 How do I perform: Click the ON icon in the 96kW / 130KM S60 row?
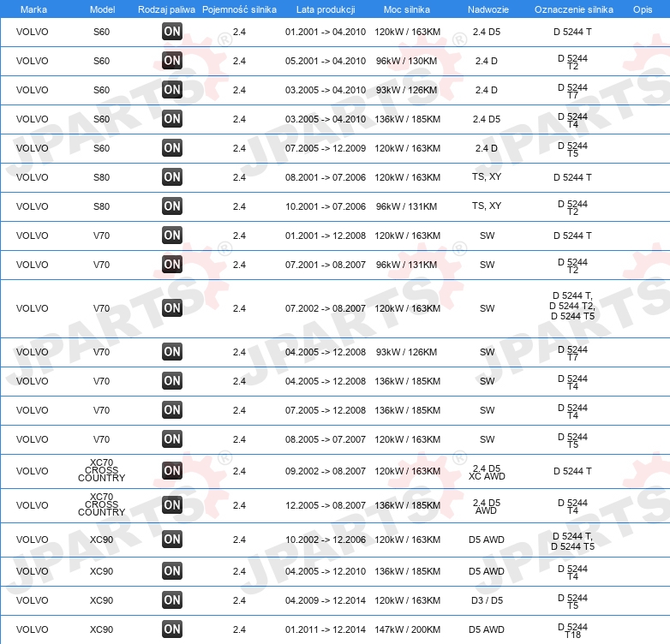[x=172, y=61]
